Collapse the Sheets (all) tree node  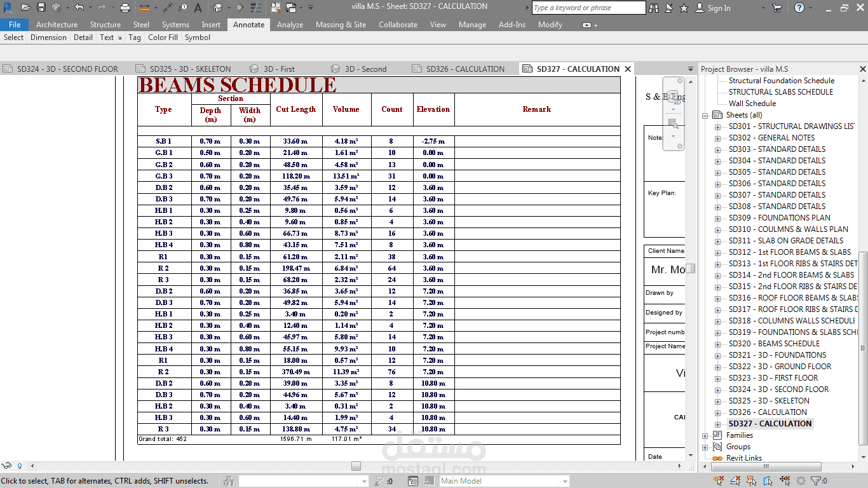(705, 115)
